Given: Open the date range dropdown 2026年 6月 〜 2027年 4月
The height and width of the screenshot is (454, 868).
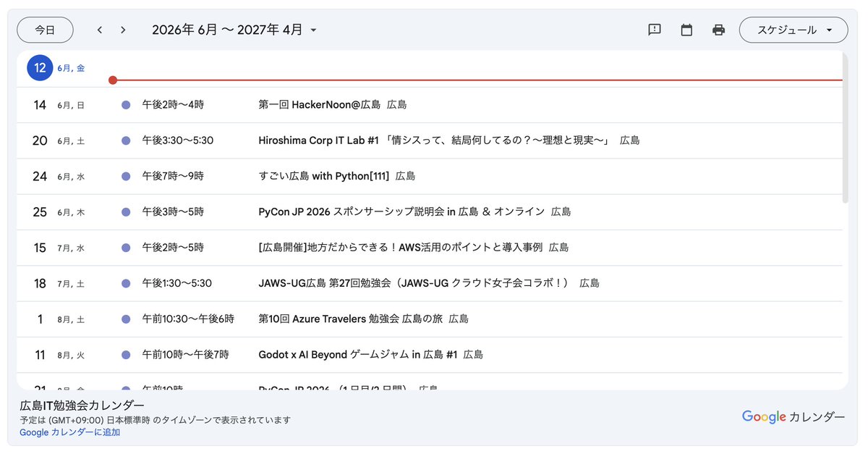Looking at the screenshot, I should 234,30.
